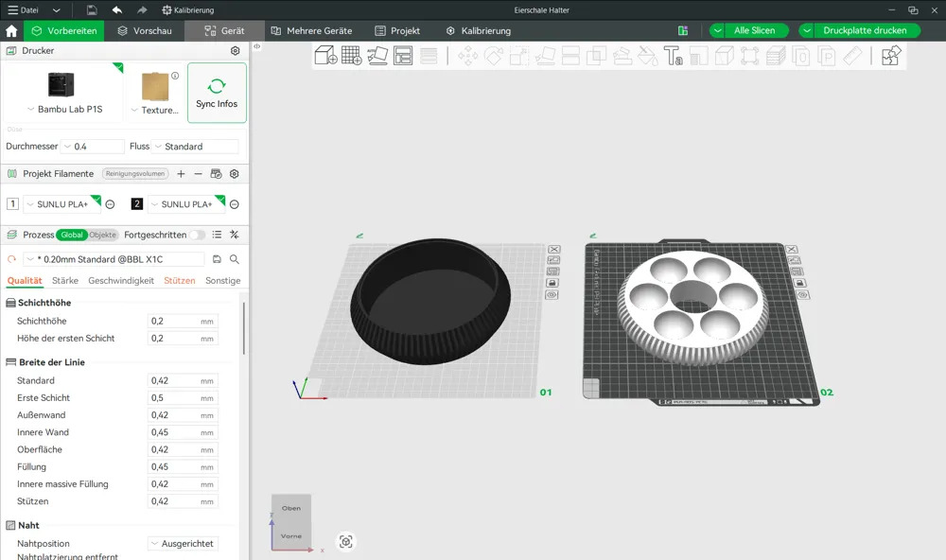Click the redo arrow
Viewport: 946px width, 560px height.
click(x=142, y=10)
